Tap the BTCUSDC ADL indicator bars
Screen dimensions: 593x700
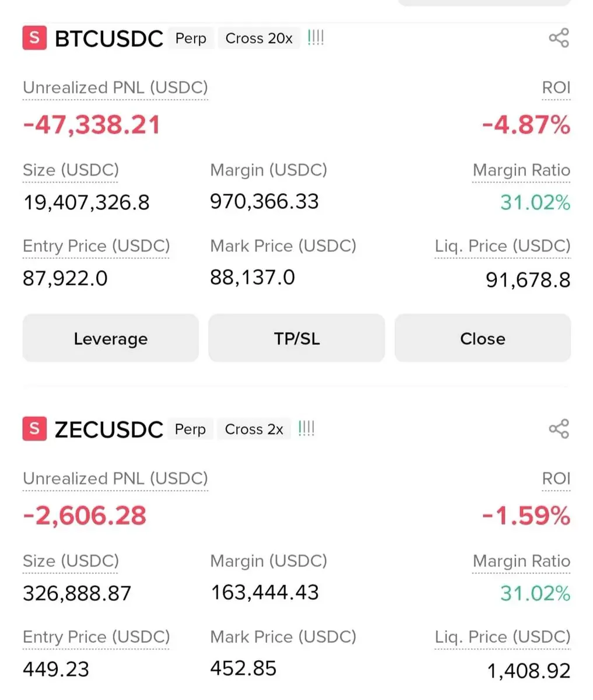[315, 38]
